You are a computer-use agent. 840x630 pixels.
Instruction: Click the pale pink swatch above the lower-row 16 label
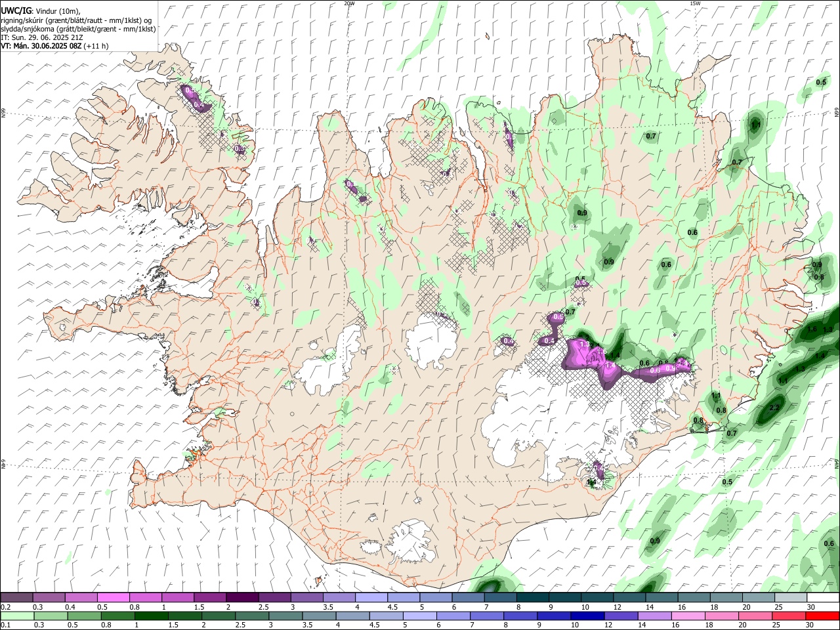[688, 616]
